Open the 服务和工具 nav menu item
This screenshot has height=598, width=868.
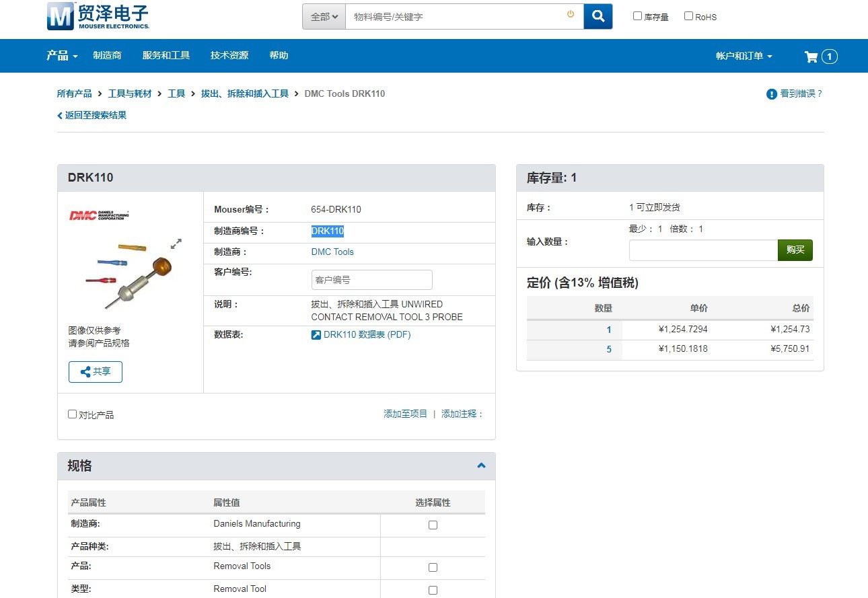coord(166,56)
